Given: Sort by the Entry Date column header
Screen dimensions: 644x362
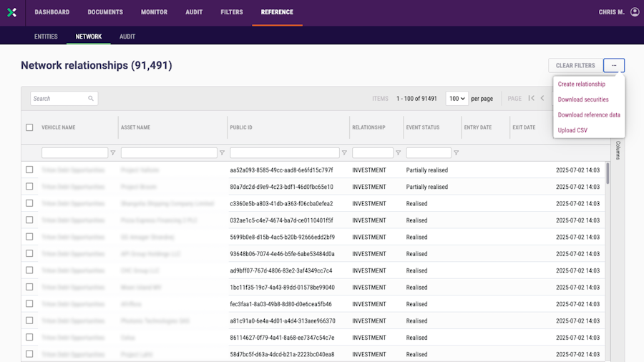Looking at the screenshot, I should [478, 127].
